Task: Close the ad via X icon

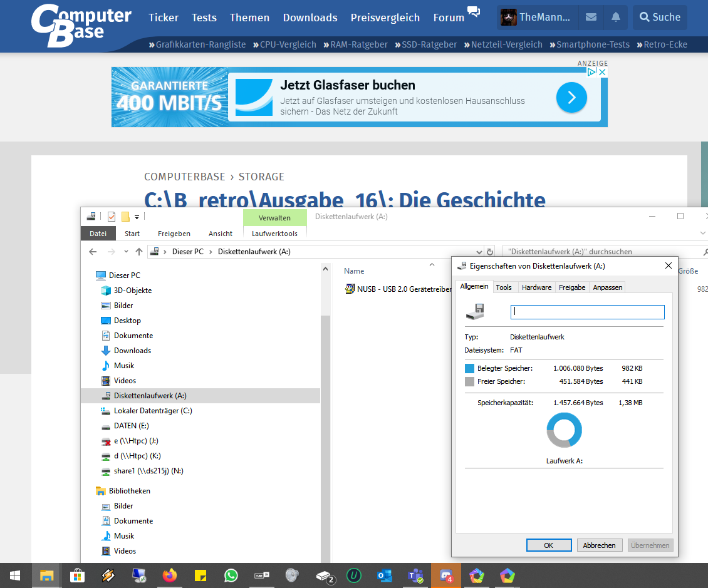Action: click(602, 72)
